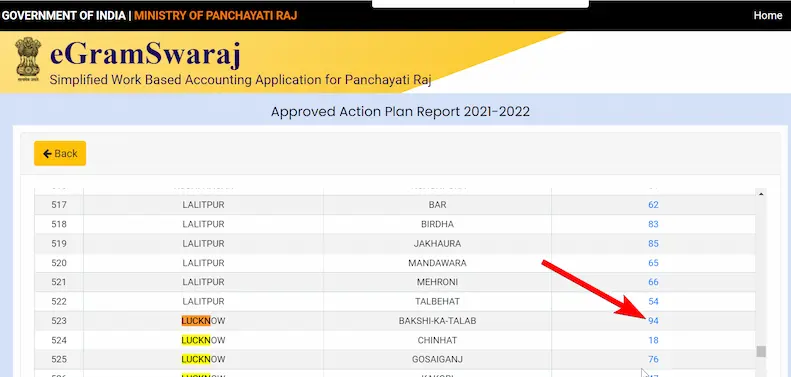Click MINISTRY OF PANCHAYATI RAJ text
This screenshot has width=791, height=377.
pos(215,16)
